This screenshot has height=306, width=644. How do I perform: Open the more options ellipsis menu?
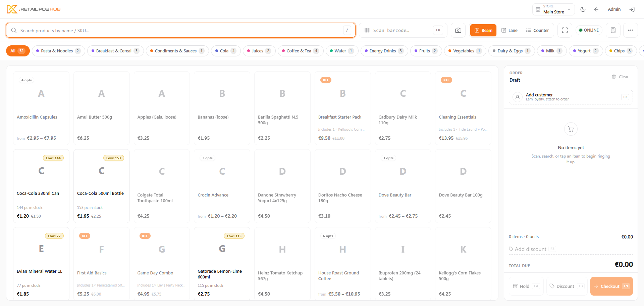pos(631,30)
